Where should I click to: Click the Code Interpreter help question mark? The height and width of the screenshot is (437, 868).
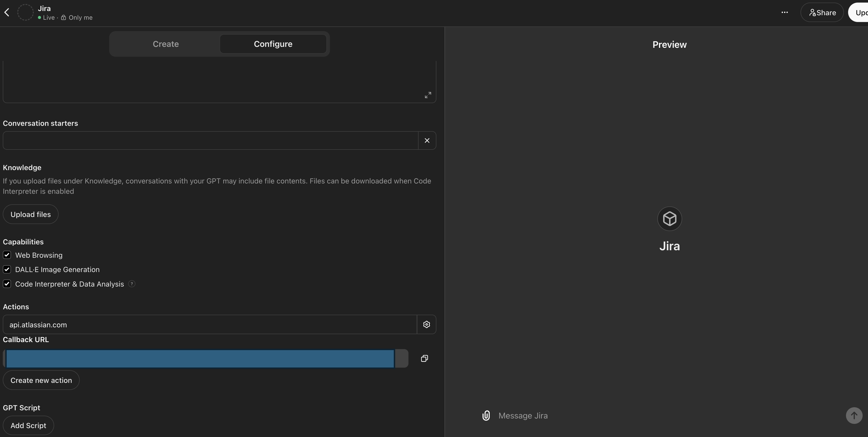(x=132, y=284)
